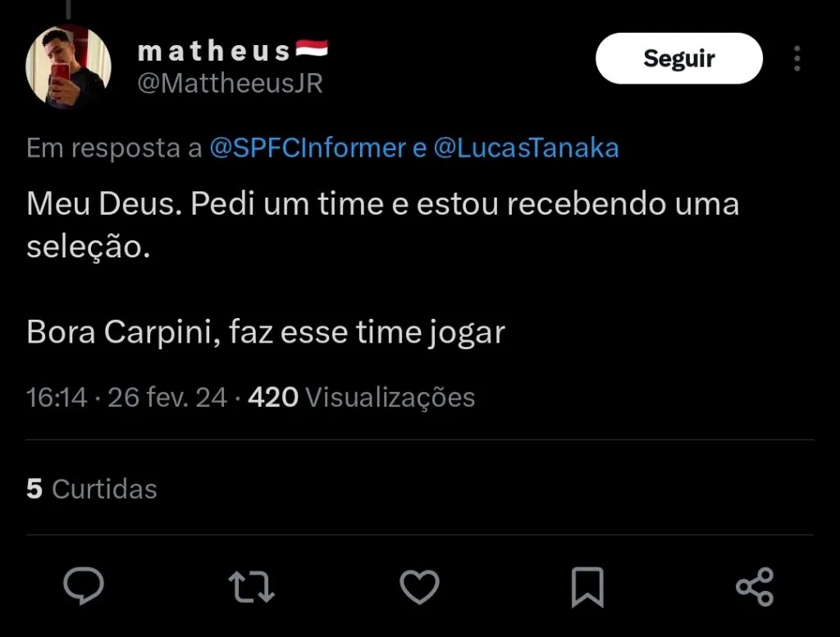840x637 pixels.
Task: Click the reply speech bubble icon
Action: pyautogui.click(x=84, y=587)
